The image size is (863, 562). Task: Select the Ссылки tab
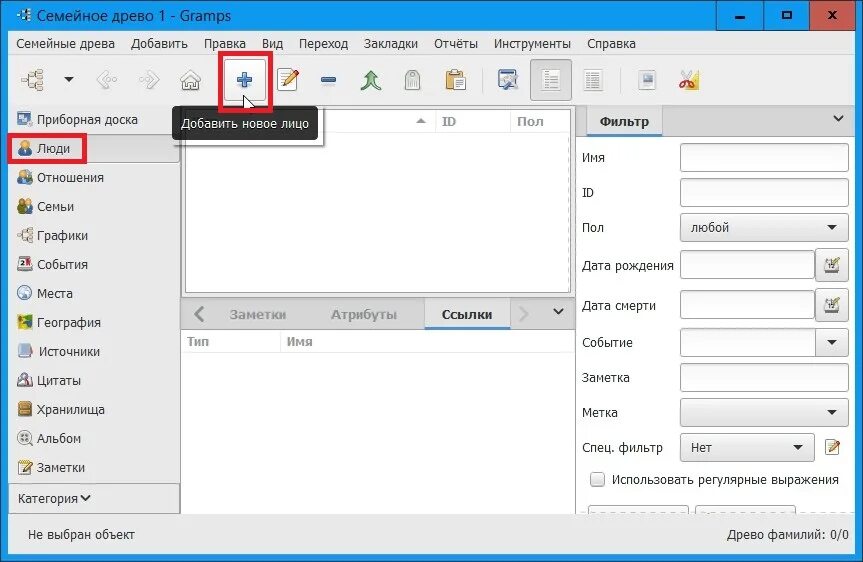point(467,315)
